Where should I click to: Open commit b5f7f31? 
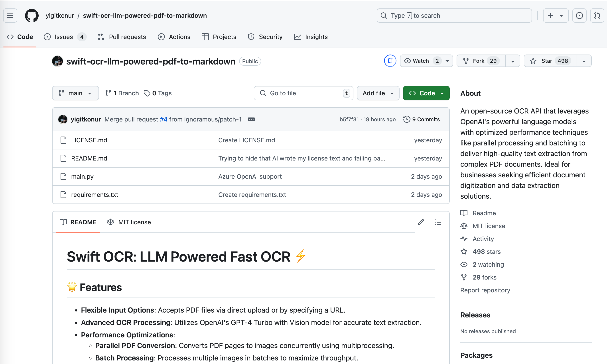tap(349, 119)
